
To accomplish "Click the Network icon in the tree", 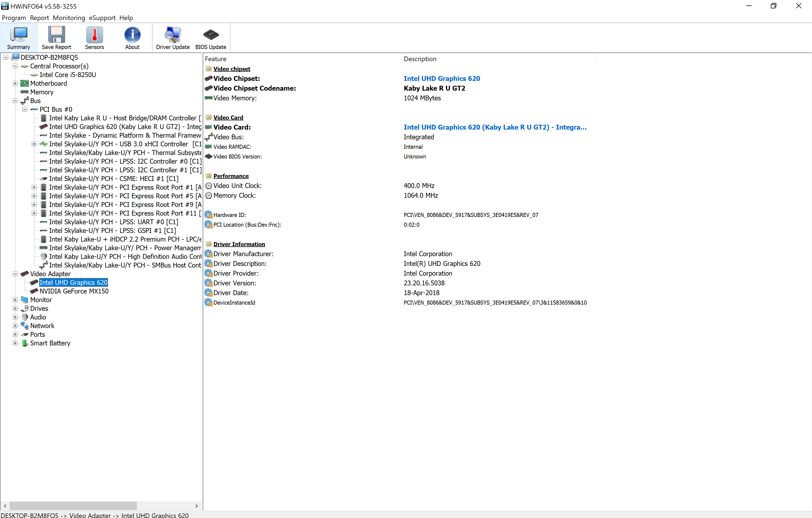I will pos(25,326).
